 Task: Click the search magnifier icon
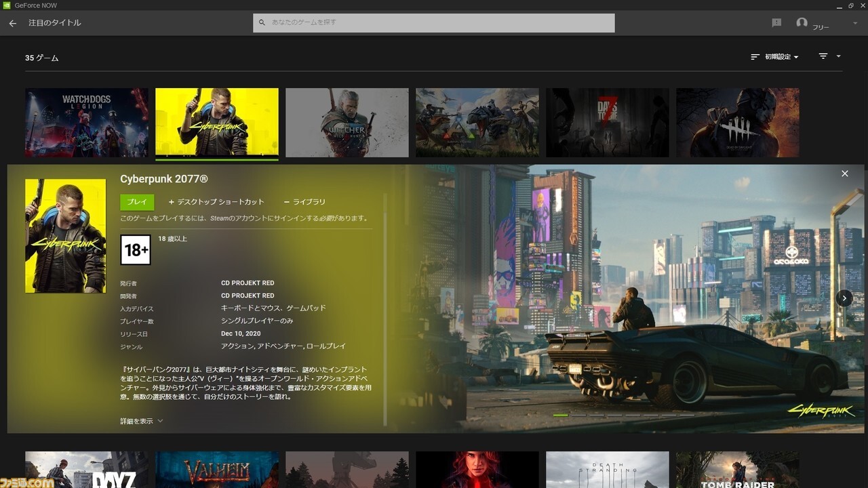coord(262,22)
